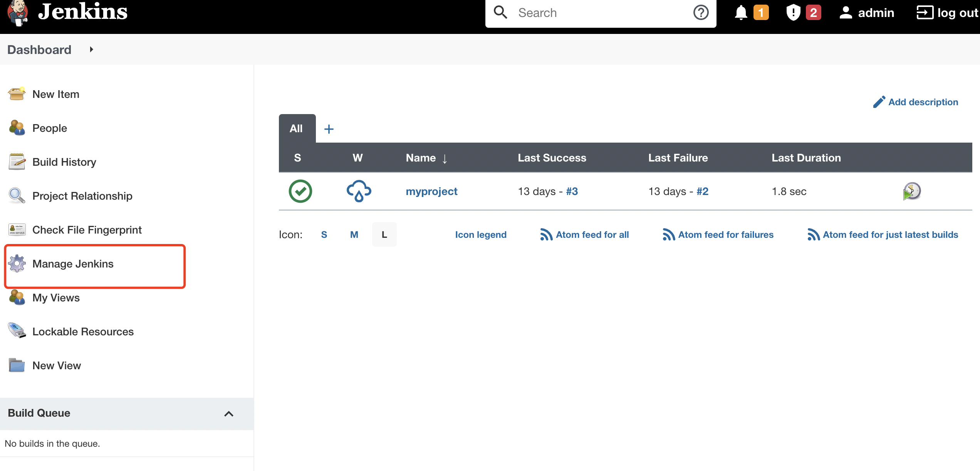Click the rainy cloud weather icon
Screen dimensions: 980x471
[x=359, y=191]
